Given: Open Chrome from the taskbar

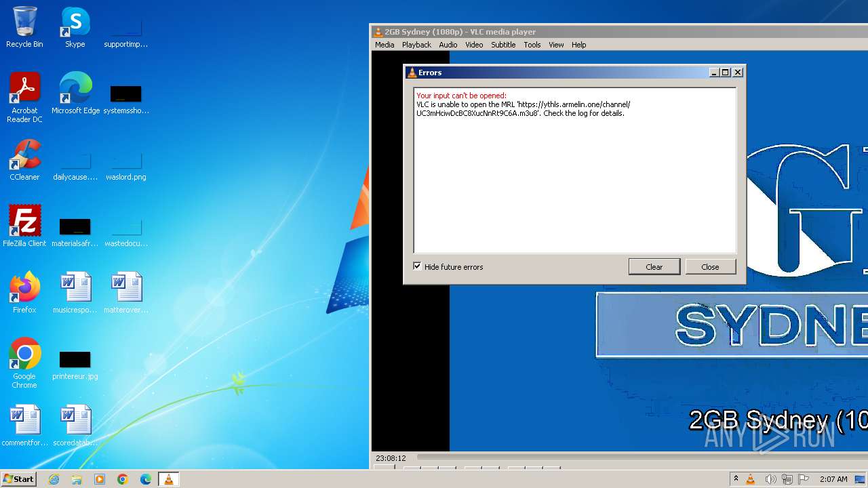Looking at the screenshot, I should tap(123, 479).
